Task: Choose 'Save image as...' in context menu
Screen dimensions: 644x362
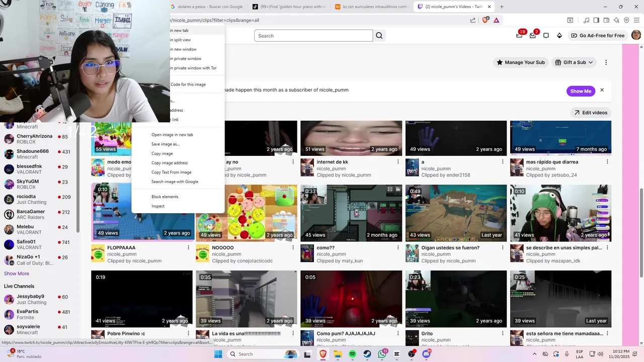Action: click(x=166, y=144)
